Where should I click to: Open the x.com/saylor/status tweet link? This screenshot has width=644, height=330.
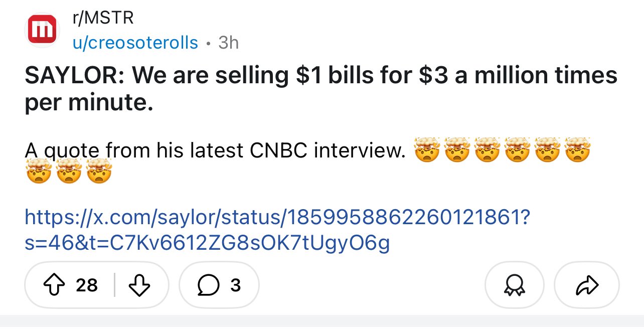pyautogui.click(x=274, y=218)
